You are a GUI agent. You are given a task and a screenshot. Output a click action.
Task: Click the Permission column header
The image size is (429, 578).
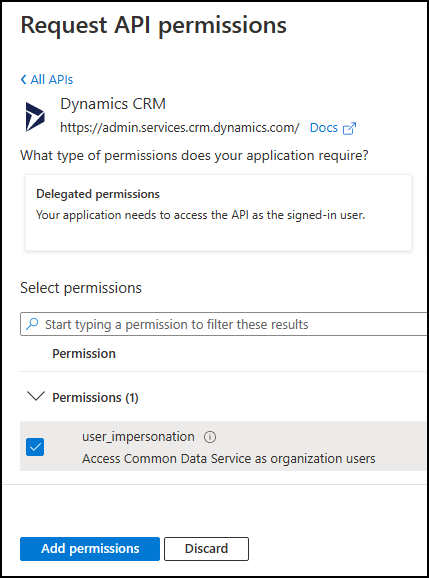[x=84, y=354]
